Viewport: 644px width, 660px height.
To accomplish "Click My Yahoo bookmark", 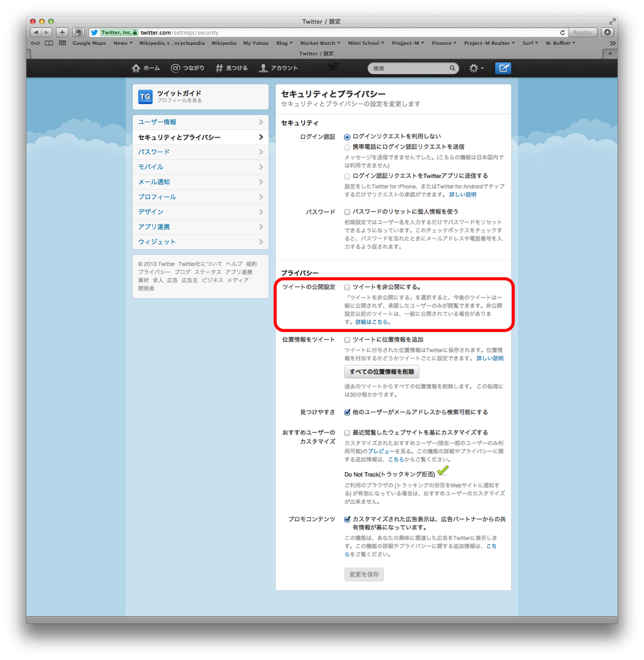I will pyautogui.click(x=255, y=43).
